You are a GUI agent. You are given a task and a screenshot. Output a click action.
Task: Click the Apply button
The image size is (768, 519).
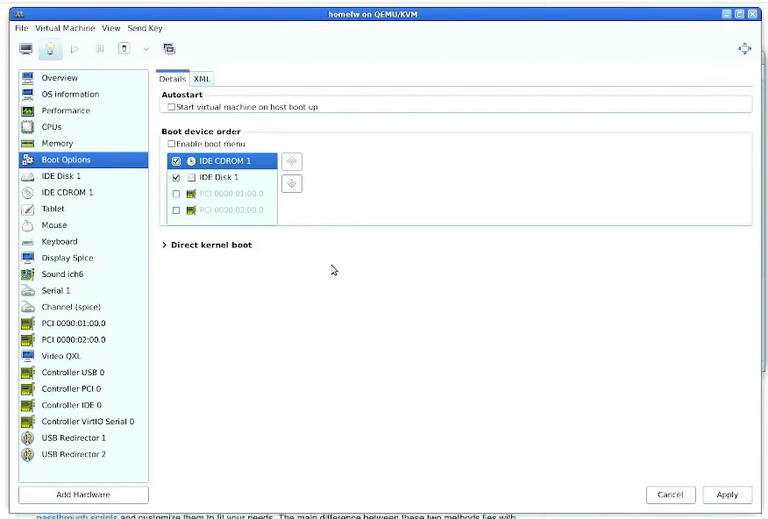727,495
